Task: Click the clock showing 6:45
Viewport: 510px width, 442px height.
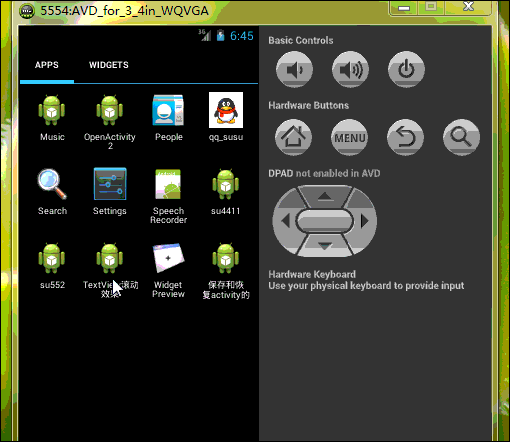Action: coord(242,36)
